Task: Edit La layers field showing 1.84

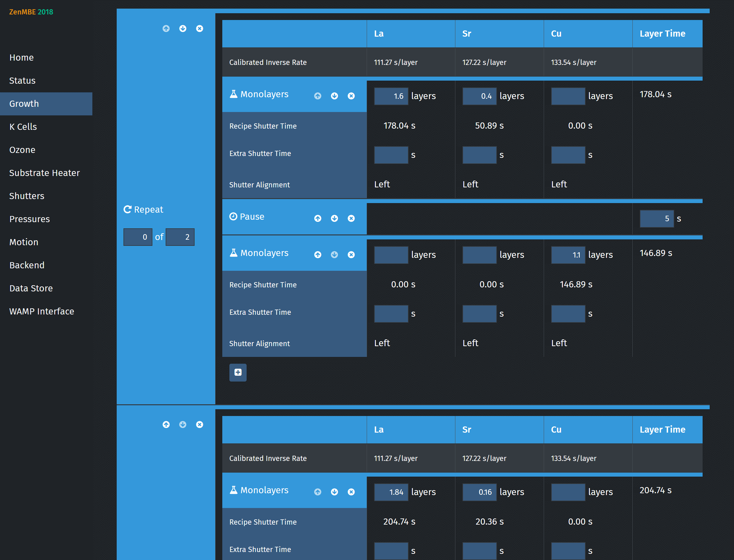Action: (x=391, y=492)
